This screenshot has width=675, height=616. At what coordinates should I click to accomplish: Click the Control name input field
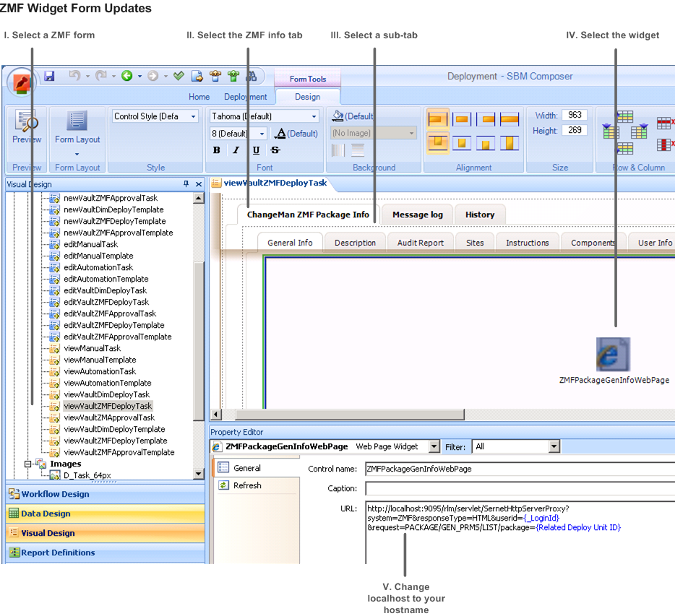pyautogui.click(x=520, y=469)
